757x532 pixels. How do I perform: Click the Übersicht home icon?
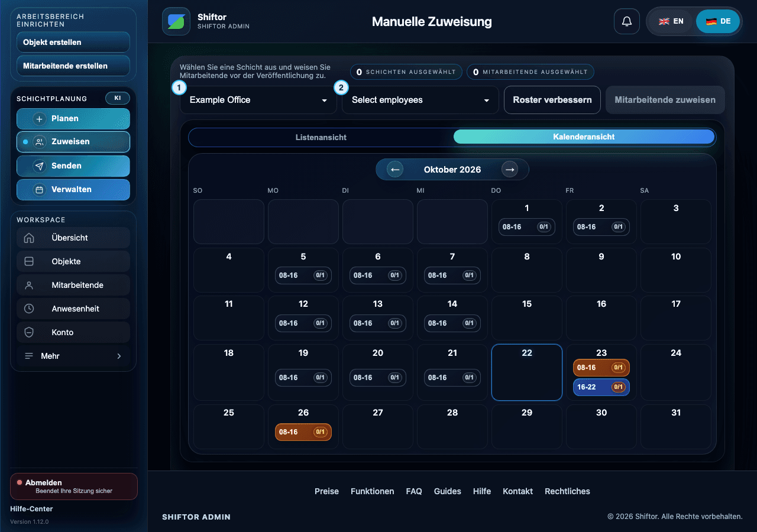(29, 238)
